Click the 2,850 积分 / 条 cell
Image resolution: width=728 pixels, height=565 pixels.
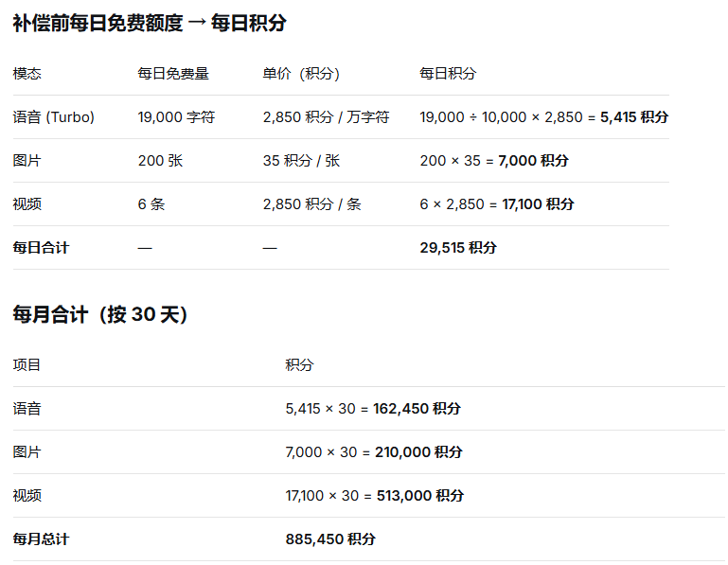tap(312, 204)
